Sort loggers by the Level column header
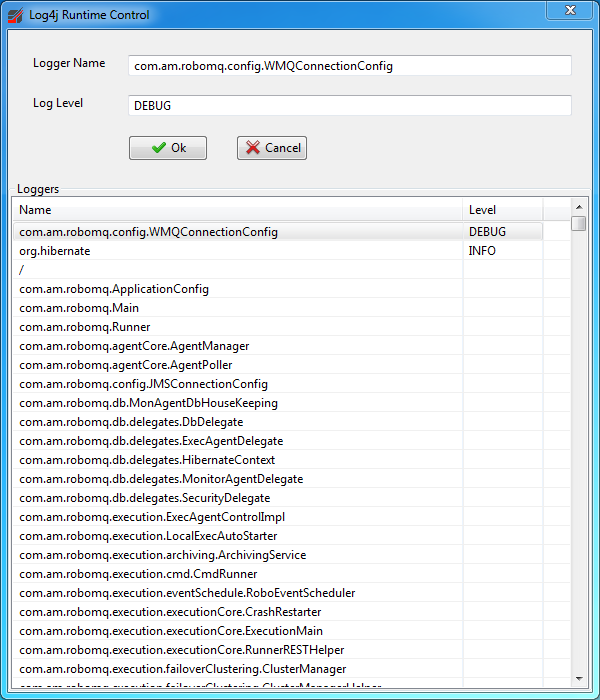This screenshot has height=700, width=600. point(502,210)
